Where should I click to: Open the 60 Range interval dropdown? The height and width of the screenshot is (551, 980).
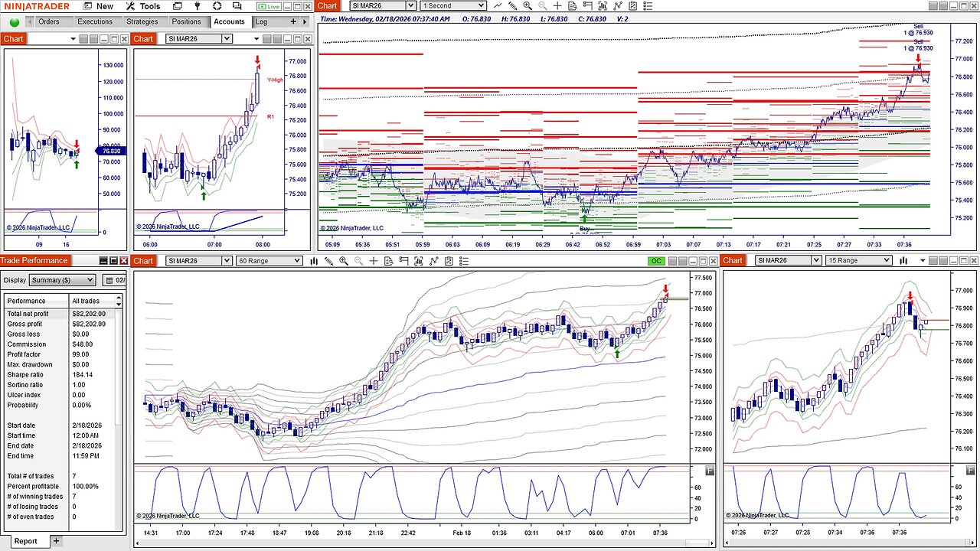270,261
